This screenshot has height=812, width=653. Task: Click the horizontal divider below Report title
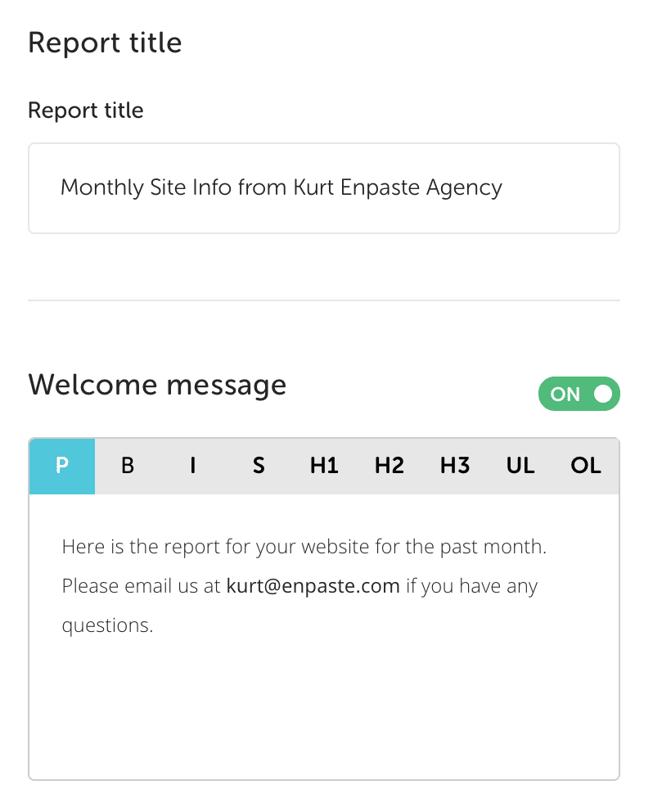[324, 300]
